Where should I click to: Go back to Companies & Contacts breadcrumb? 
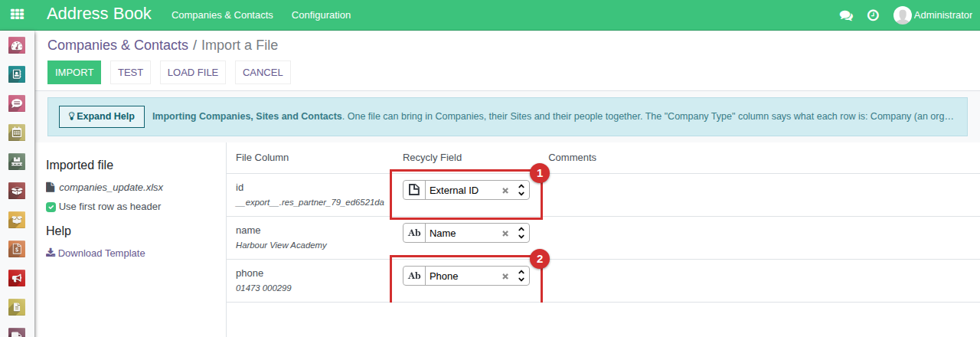(x=118, y=45)
